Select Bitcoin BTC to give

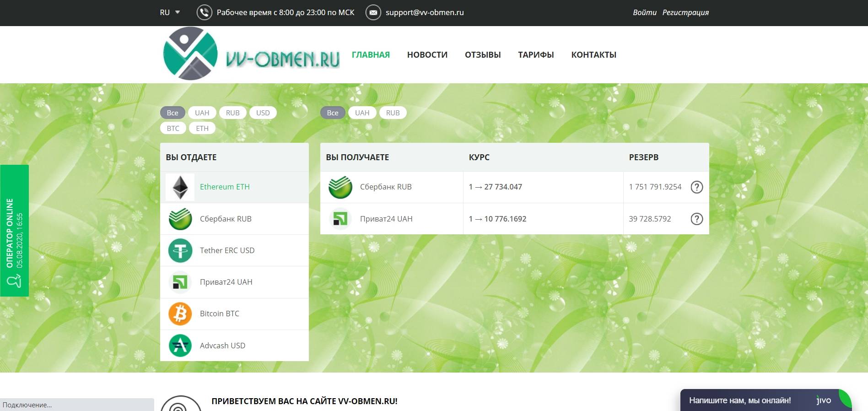coord(234,314)
